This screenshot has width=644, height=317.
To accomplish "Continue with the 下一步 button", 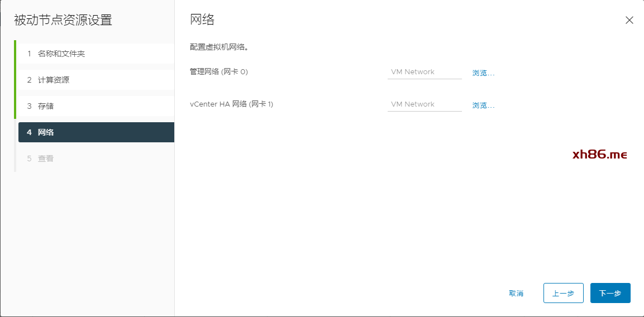I will pyautogui.click(x=610, y=293).
